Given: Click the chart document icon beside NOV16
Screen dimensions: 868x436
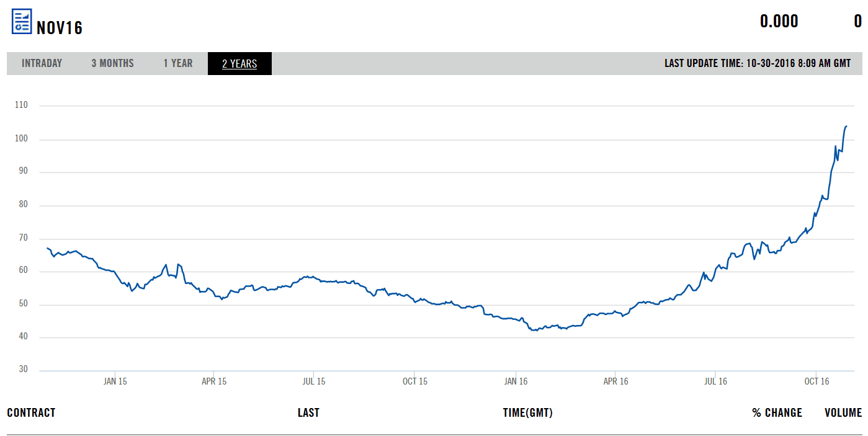Looking at the screenshot, I should pos(22,22).
